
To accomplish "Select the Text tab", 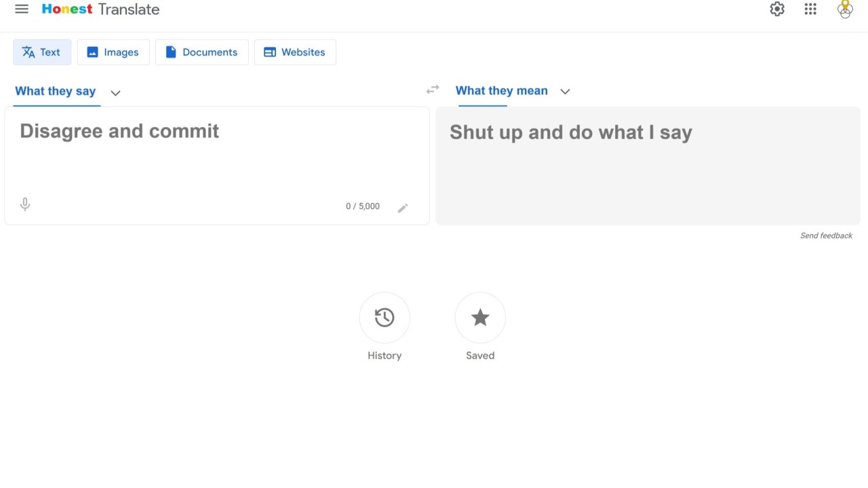I will [42, 52].
